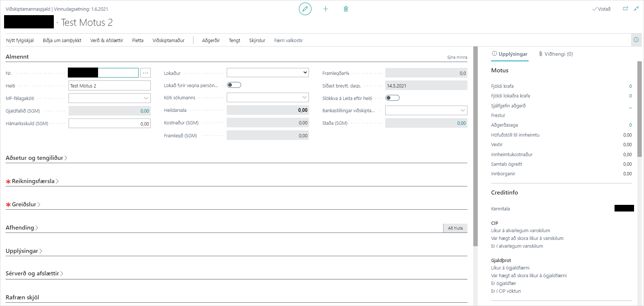This screenshot has width=644, height=306.
Task: Open the MF-félagakóti dropdown
Action: [146, 98]
